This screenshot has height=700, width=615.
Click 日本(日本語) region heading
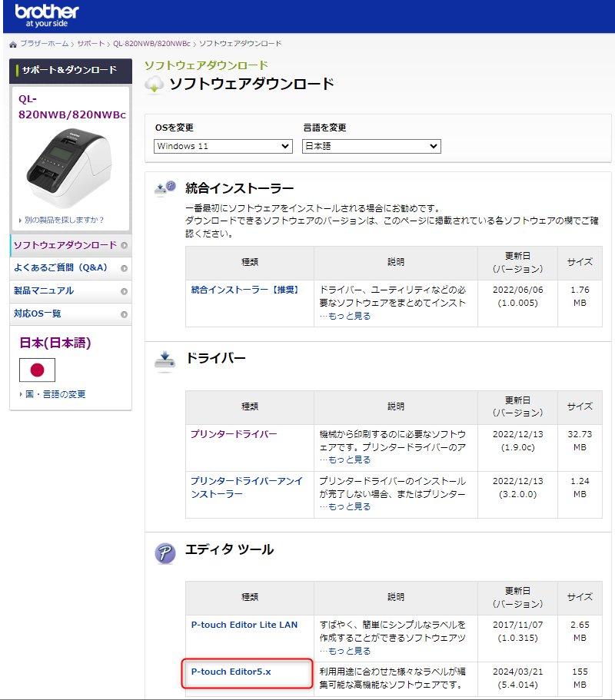(x=55, y=343)
